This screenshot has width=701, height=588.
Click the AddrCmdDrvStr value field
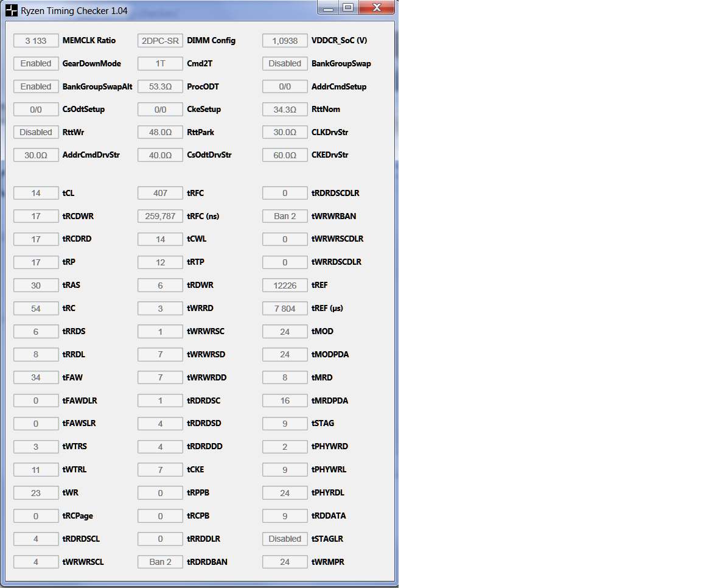(36, 155)
